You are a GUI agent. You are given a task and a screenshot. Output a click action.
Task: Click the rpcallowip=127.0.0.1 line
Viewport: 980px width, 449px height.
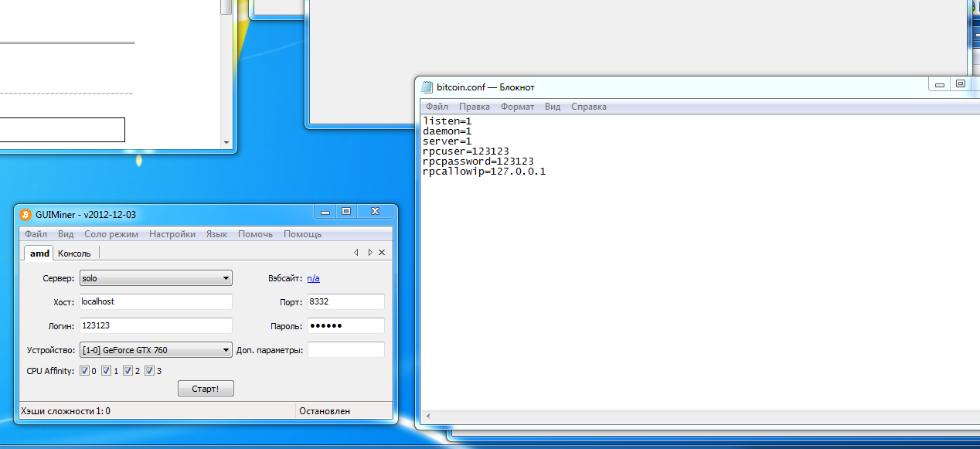pos(485,172)
